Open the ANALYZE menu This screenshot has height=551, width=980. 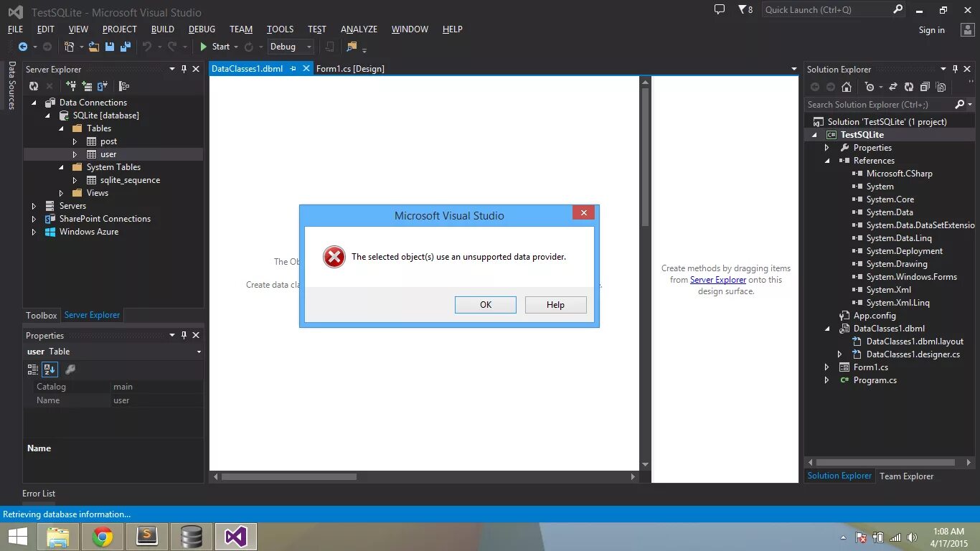[x=359, y=29]
